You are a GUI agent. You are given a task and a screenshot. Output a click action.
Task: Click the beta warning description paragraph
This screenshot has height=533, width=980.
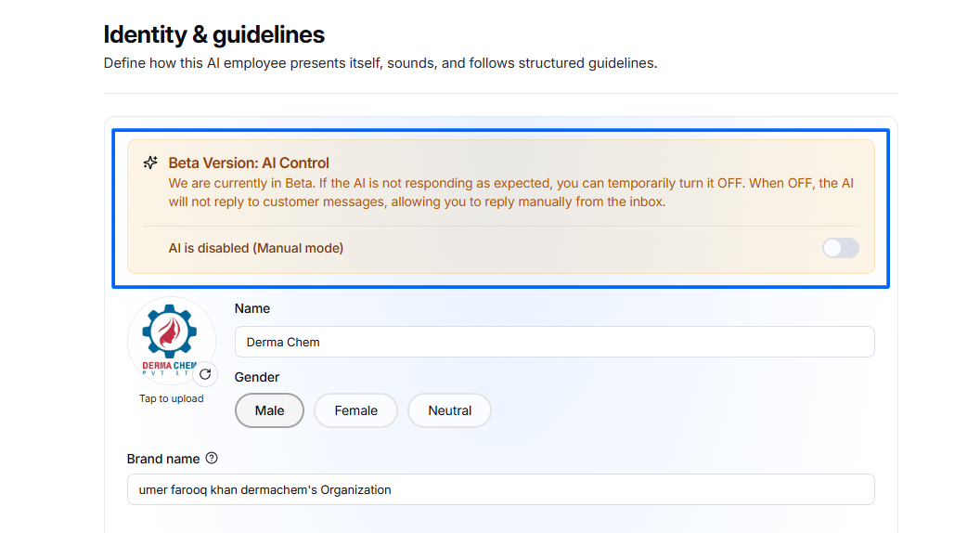(510, 193)
